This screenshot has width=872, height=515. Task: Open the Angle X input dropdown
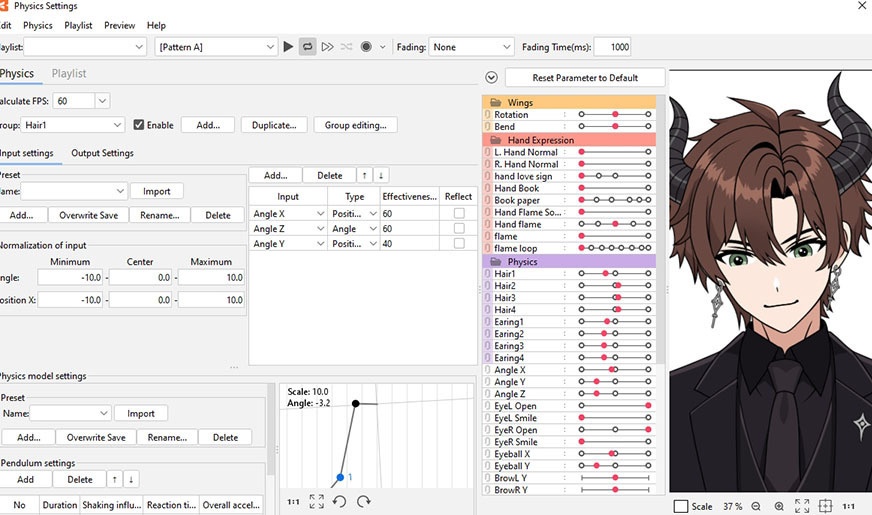[x=288, y=214]
